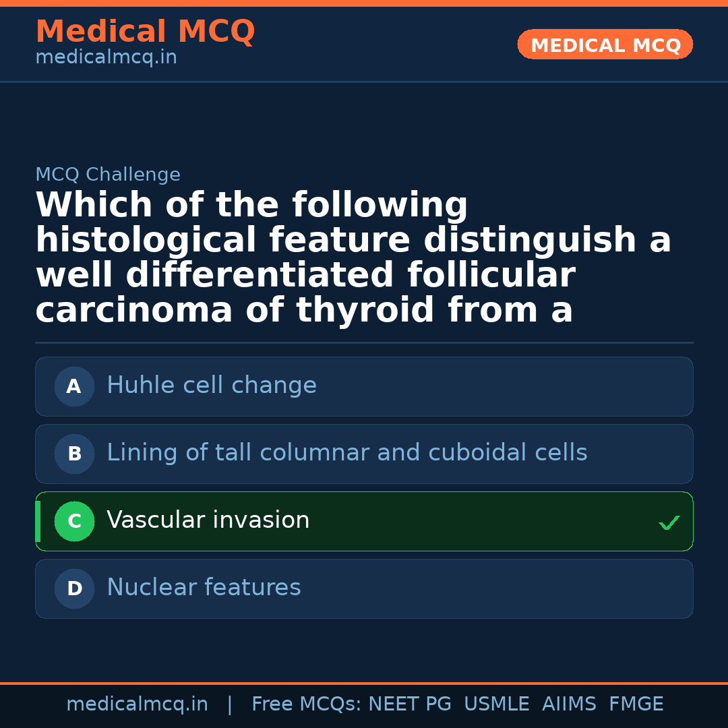The height and width of the screenshot is (728, 728).
Task: Choose the letter D option circle
Action: coord(74,588)
